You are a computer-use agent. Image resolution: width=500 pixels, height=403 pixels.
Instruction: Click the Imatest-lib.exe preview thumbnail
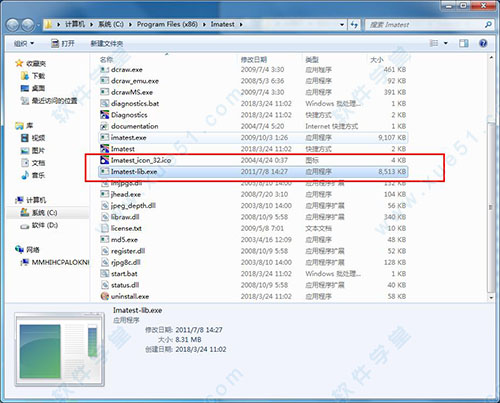tap(59, 350)
